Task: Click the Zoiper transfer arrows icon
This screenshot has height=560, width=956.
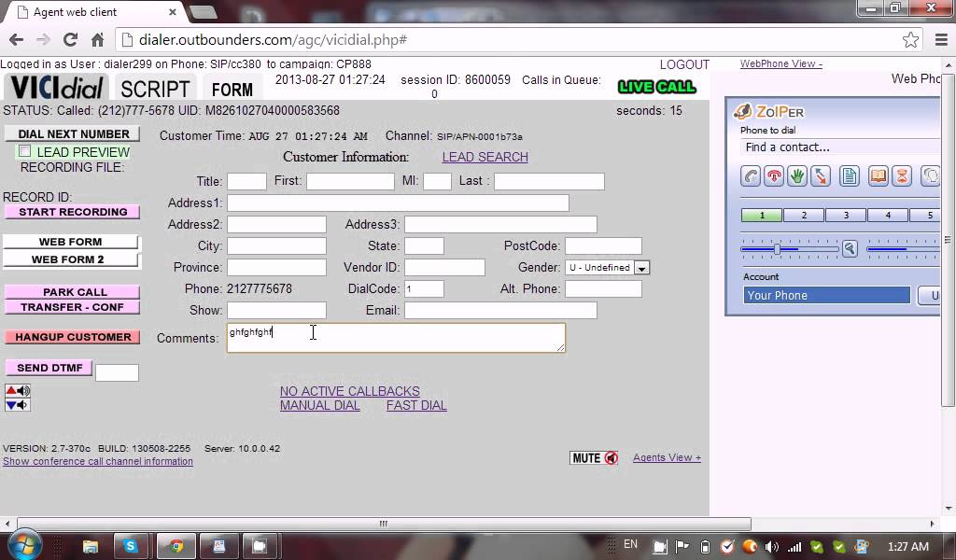Action: 821,176
